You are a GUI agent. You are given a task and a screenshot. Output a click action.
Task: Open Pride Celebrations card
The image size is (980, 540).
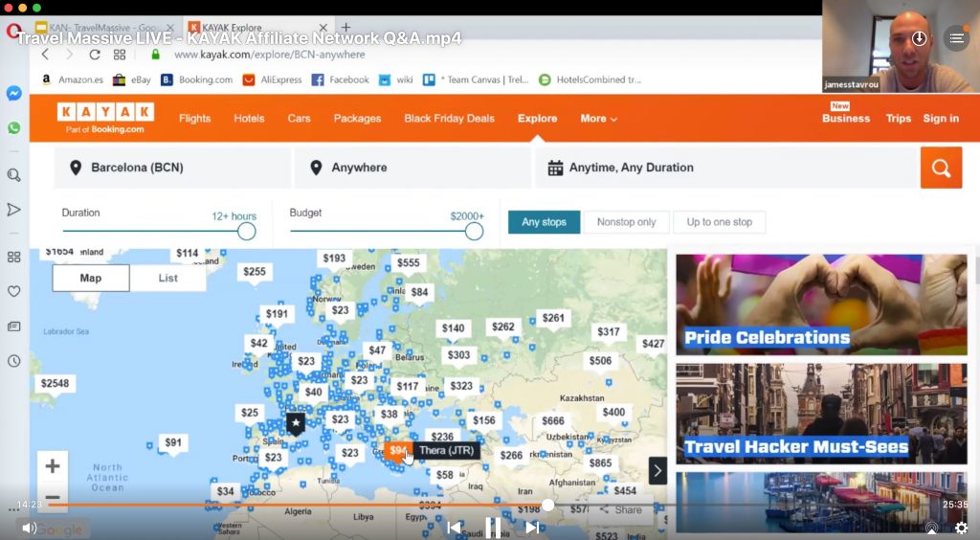pyautogui.click(x=820, y=304)
